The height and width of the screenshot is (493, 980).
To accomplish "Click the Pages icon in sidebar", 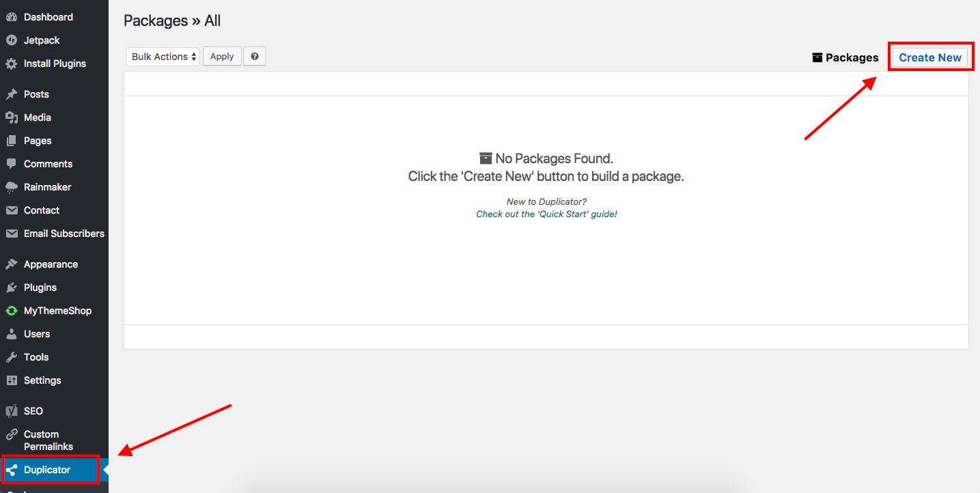I will (12, 141).
